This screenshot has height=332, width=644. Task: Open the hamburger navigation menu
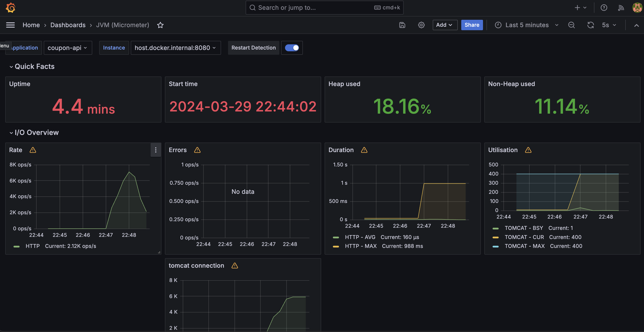[10, 25]
